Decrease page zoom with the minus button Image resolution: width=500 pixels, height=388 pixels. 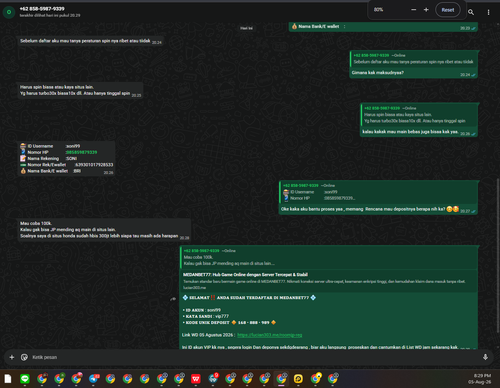[414, 10]
